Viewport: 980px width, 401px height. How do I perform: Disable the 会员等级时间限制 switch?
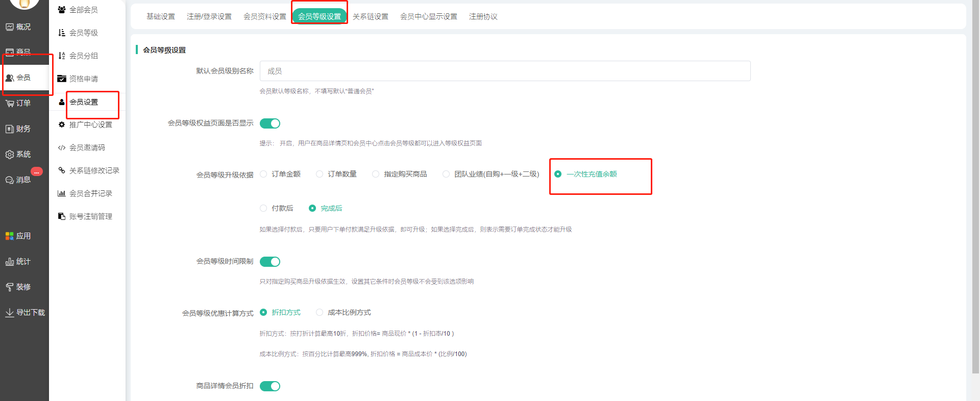tap(270, 262)
